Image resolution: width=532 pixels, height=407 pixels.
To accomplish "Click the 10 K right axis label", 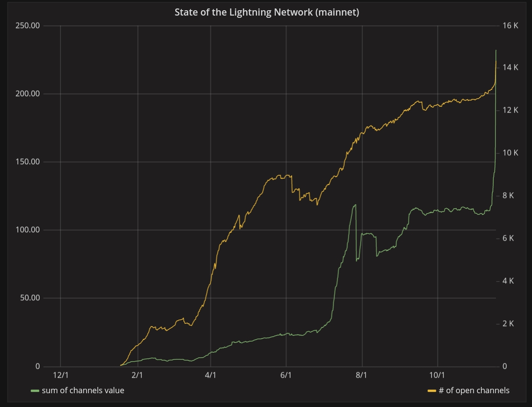I will tap(510, 153).
